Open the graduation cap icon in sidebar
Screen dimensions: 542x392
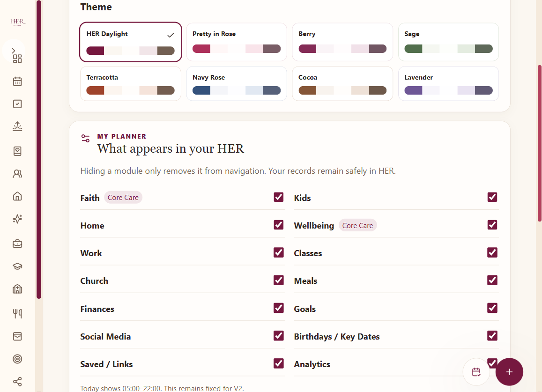pos(17,266)
